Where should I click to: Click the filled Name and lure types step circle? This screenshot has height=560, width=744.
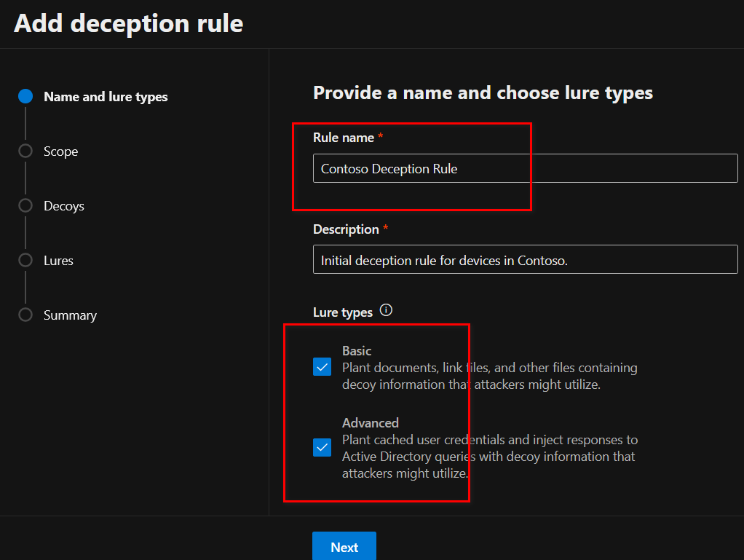(x=25, y=97)
